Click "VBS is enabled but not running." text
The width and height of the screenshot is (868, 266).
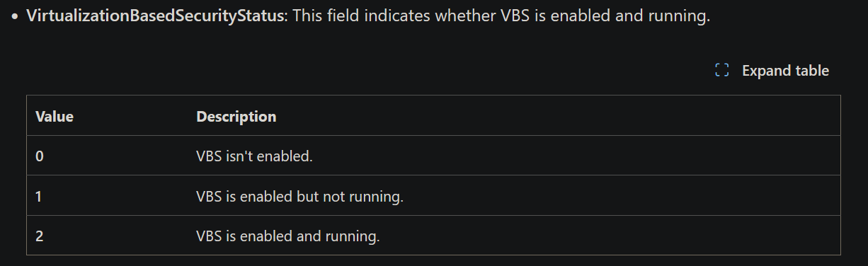pyautogui.click(x=299, y=196)
